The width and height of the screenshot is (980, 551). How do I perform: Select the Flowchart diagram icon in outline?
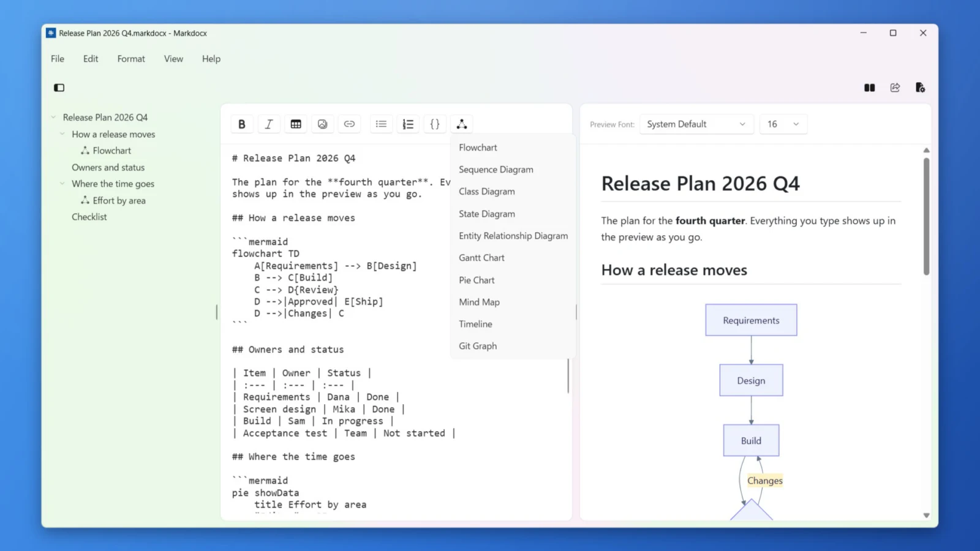click(x=85, y=151)
